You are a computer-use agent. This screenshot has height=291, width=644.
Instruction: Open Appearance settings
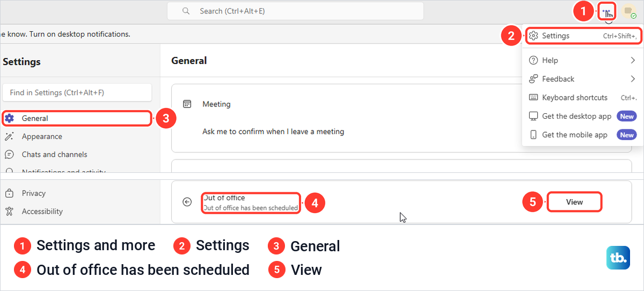[77, 136]
